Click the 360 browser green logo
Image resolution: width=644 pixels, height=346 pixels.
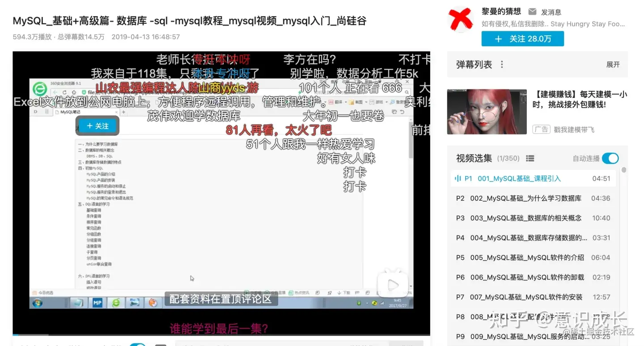tap(40, 89)
